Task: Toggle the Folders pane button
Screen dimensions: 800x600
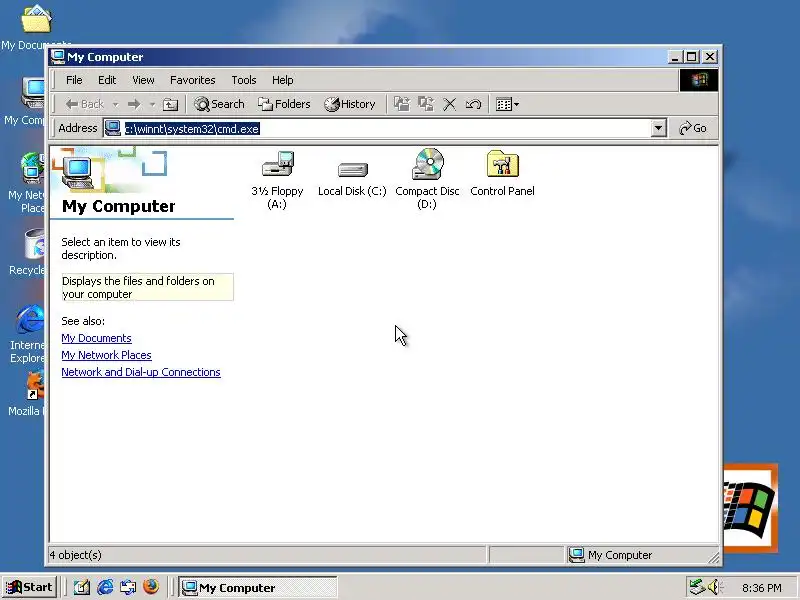Action: [x=284, y=104]
